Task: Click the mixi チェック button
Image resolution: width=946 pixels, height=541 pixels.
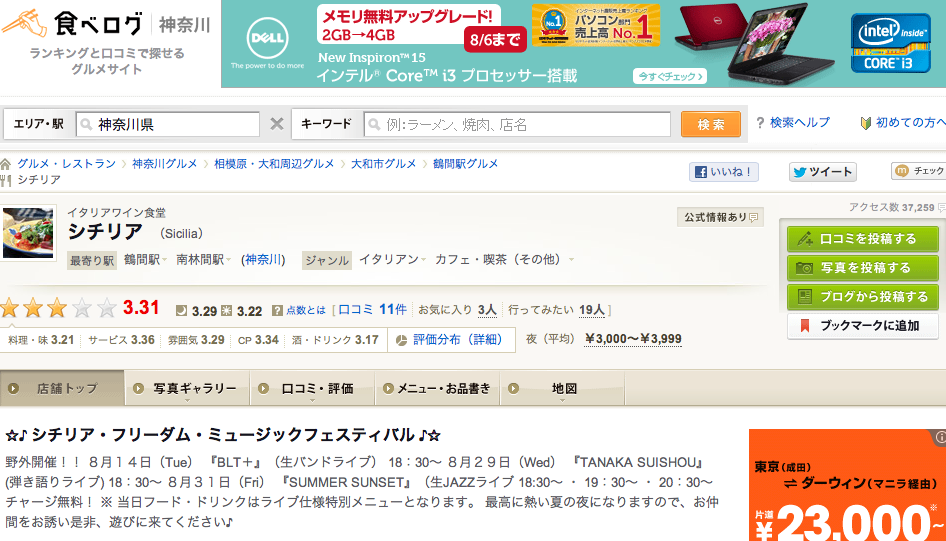Action: click(x=919, y=172)
